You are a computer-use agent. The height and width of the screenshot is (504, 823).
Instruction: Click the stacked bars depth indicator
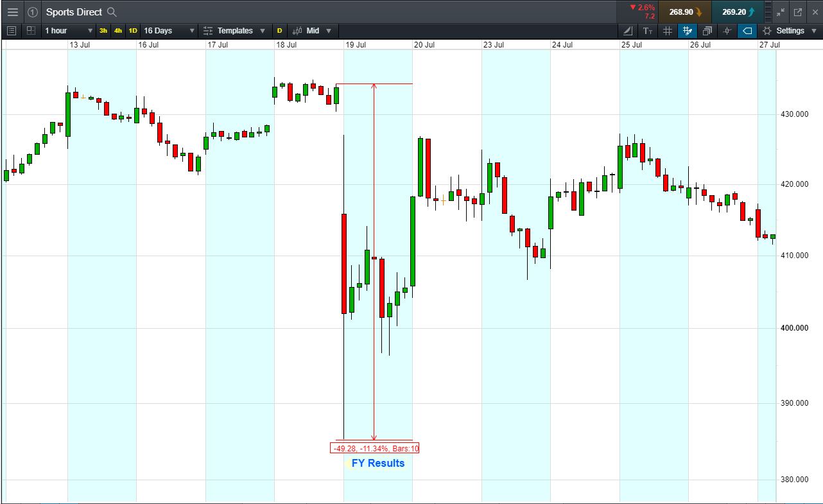pyautogui.click(x=768, y=12)
